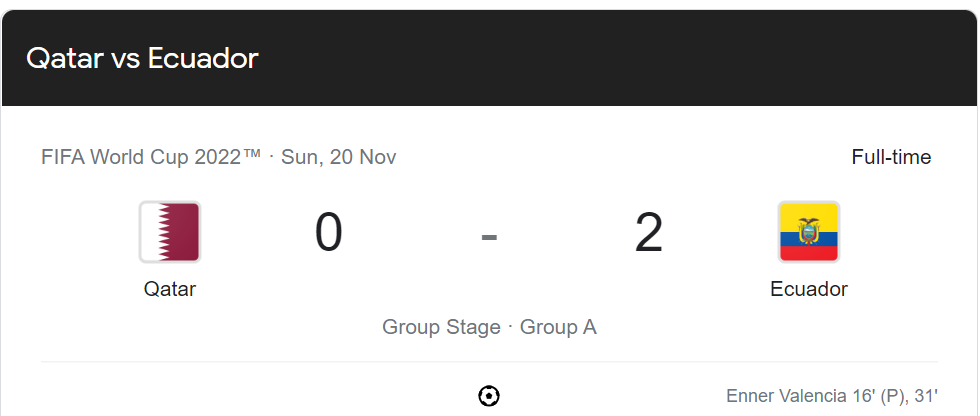The height and width of the screenshot is (416, 980).
Task: Click the dash between the scores
Action: click(489, 237)
